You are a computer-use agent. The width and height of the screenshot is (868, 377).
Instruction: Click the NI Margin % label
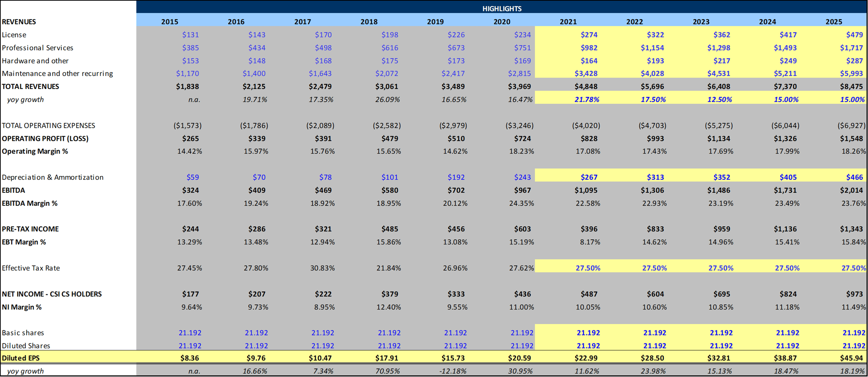tap(22, 307)
